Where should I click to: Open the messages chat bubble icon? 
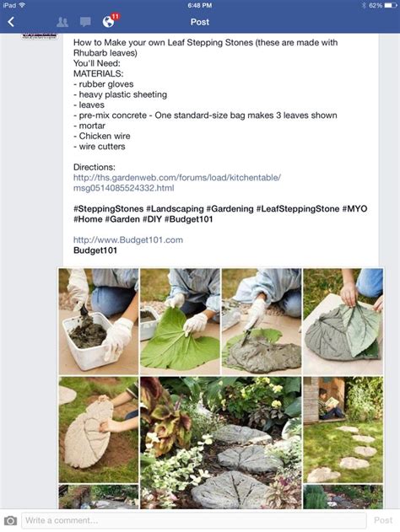pos(85,22)
